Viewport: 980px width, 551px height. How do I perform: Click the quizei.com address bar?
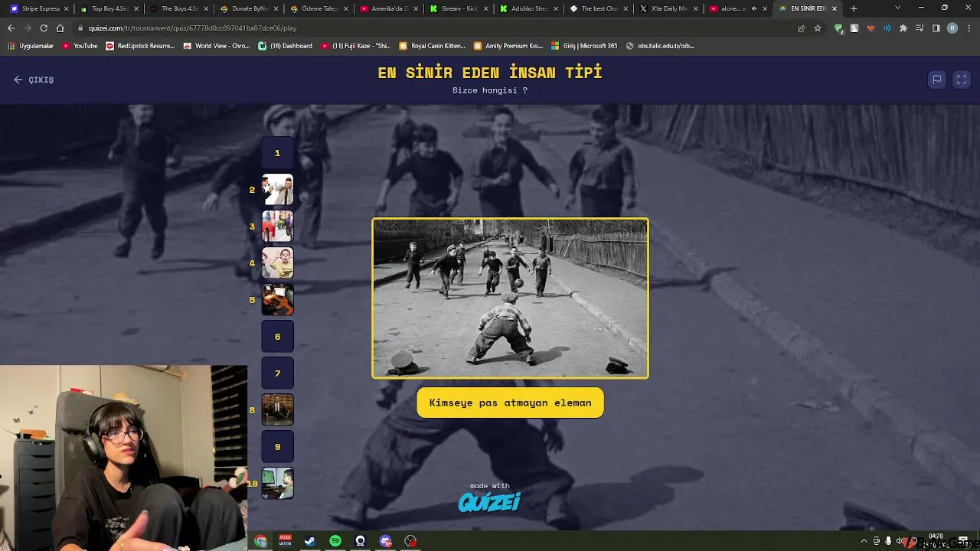click(429, 28)
